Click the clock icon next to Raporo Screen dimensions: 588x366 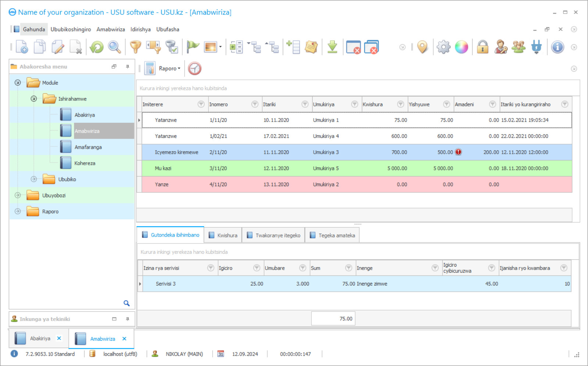click(195, 68)
